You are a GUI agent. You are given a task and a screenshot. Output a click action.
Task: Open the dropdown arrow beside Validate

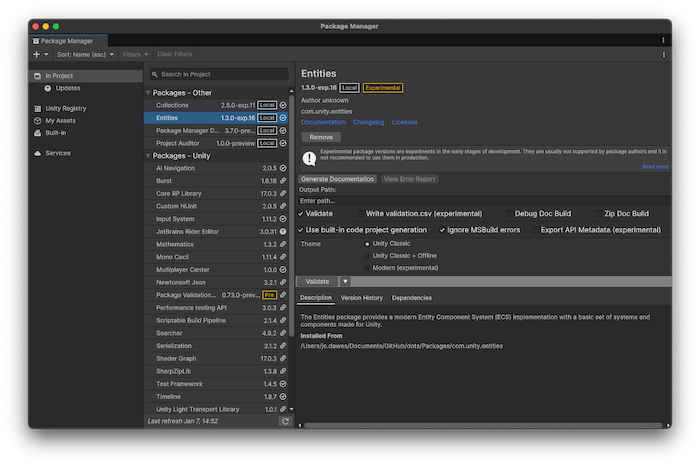point(346,282)
